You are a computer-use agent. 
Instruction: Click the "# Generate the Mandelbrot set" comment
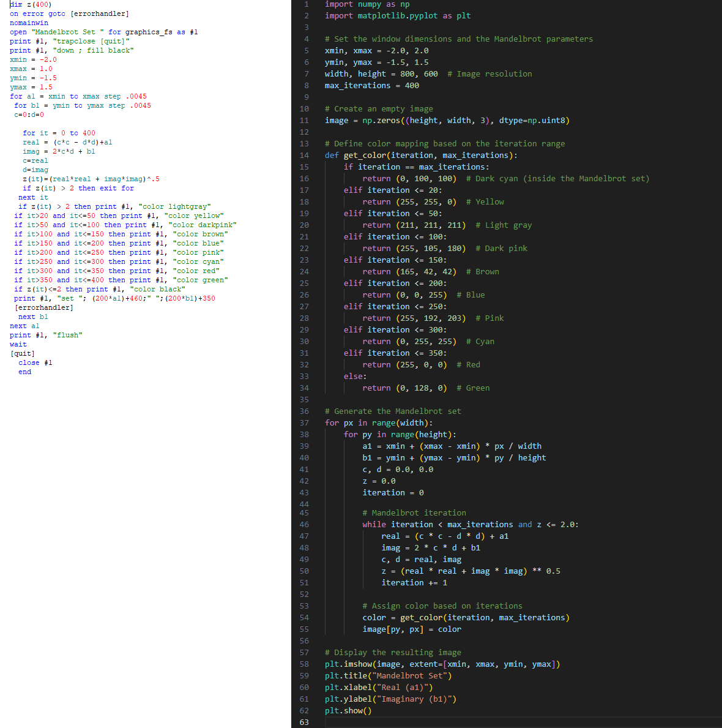[393, 411]
